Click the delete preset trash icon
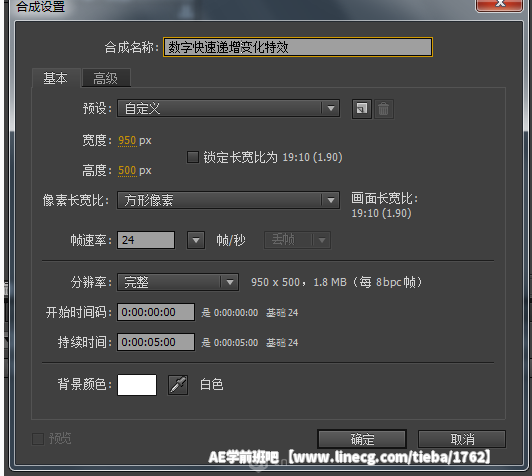Screen dimensions: 532x476 coord(384,109)
